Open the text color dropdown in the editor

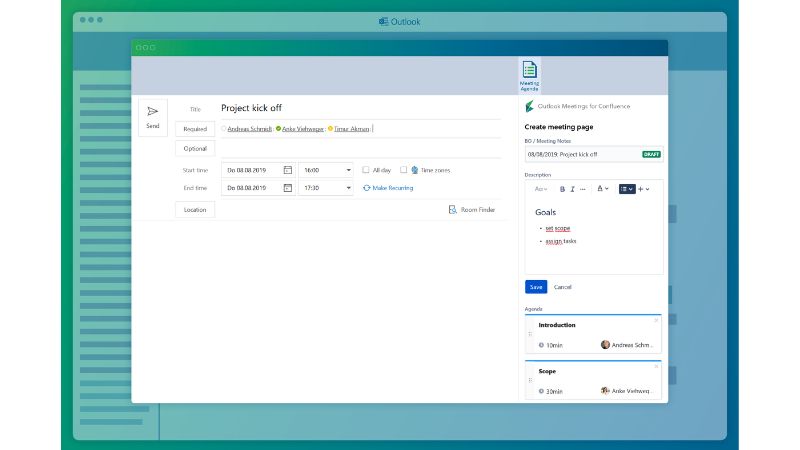602,188
